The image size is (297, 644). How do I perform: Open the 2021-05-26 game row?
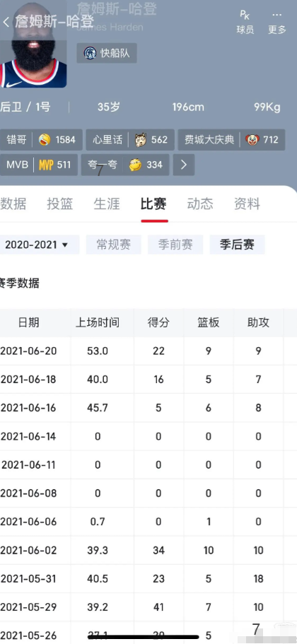148,633
